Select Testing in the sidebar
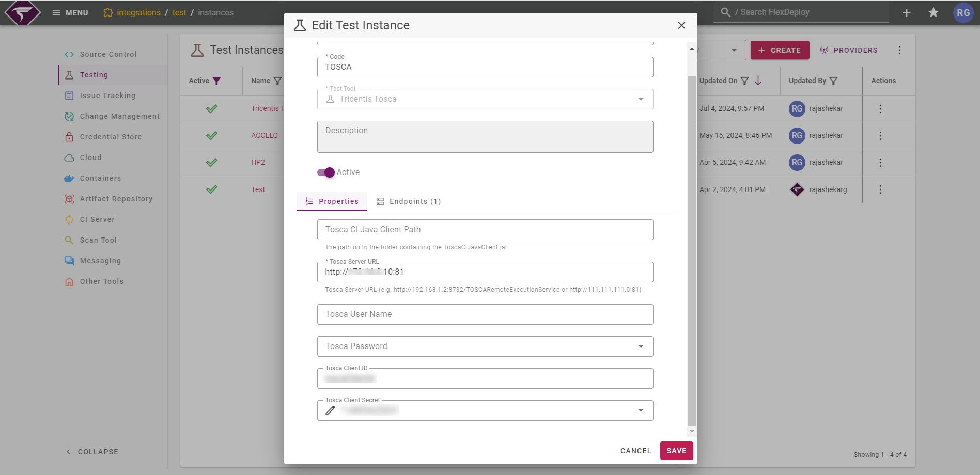Viewport: 980px width, 475px height. pyautogui.click(x=94, y=75)
